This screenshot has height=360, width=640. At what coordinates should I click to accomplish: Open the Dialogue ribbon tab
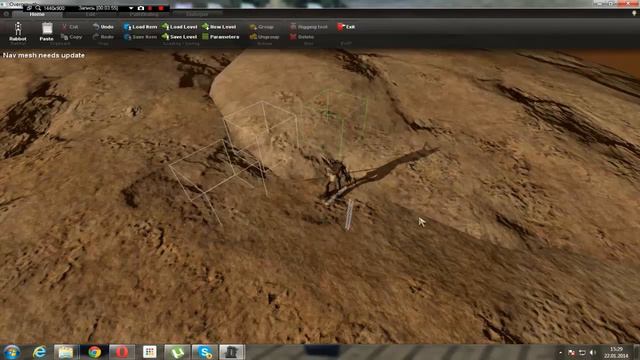197,14
